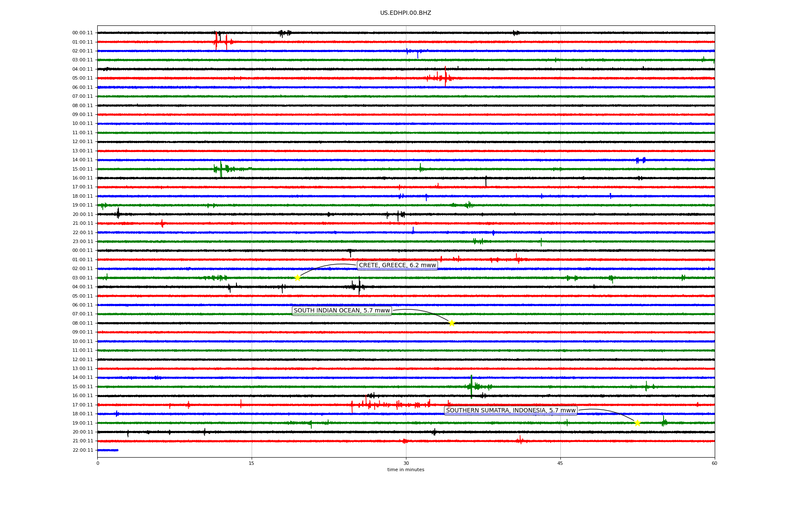
Task: Click the plot title US.EDHPI.00.BHZ
Action: [x=406, y=13]
